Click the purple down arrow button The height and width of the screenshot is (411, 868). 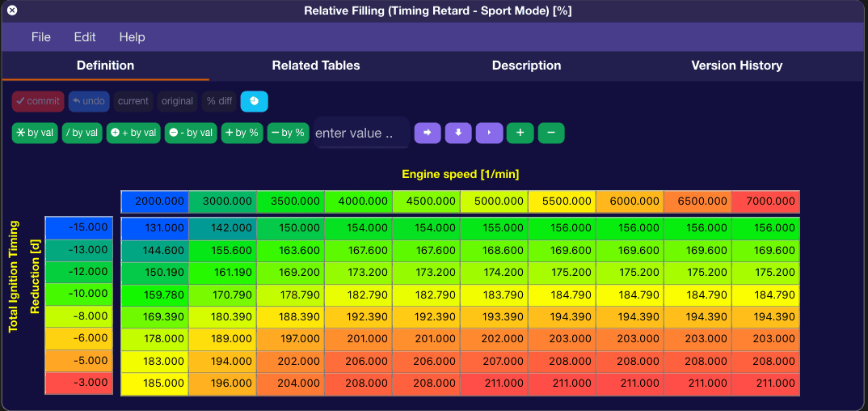pyautogui.click(x=459, y=133)
